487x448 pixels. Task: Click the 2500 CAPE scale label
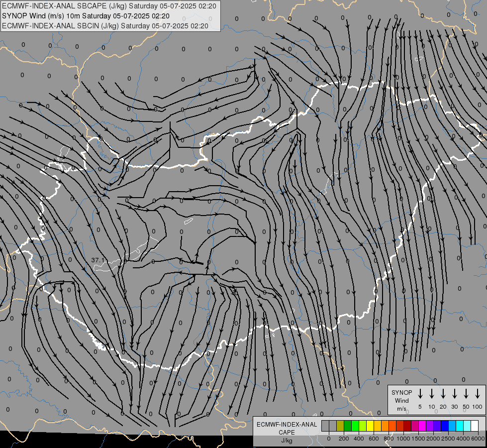click(x=448, y=439)
